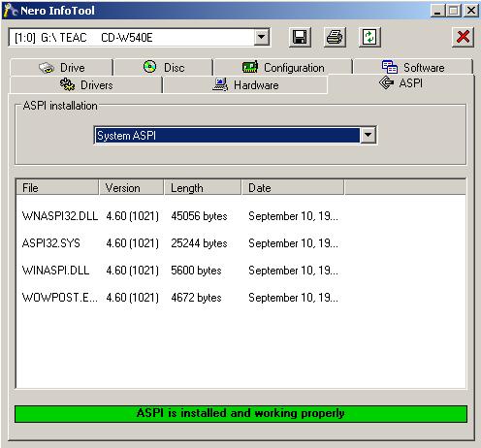Switch to the Drivers tab
The height and width of the screenshot is (448, 481).
tap(86, 85)
